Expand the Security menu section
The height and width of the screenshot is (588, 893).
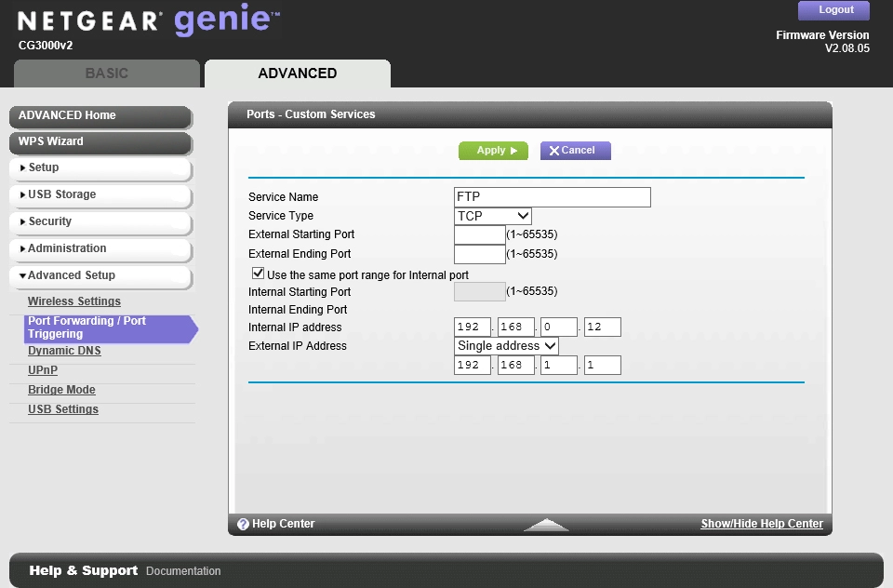tap(100, 222)
